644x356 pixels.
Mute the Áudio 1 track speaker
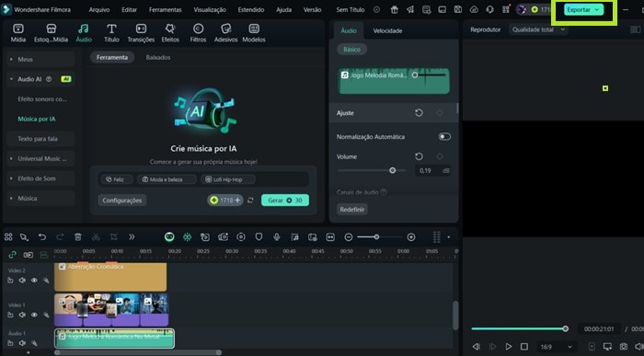[x=22, y=343]
